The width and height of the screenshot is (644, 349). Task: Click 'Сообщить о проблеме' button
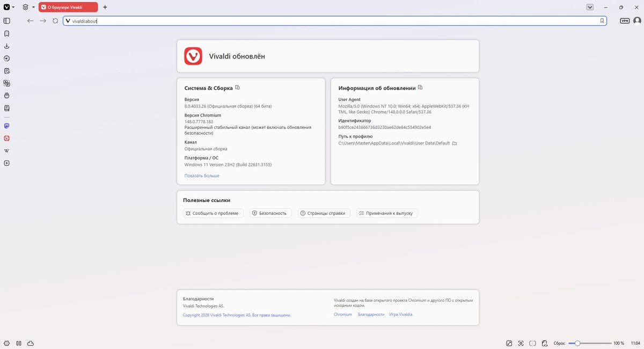pos(213,213)
